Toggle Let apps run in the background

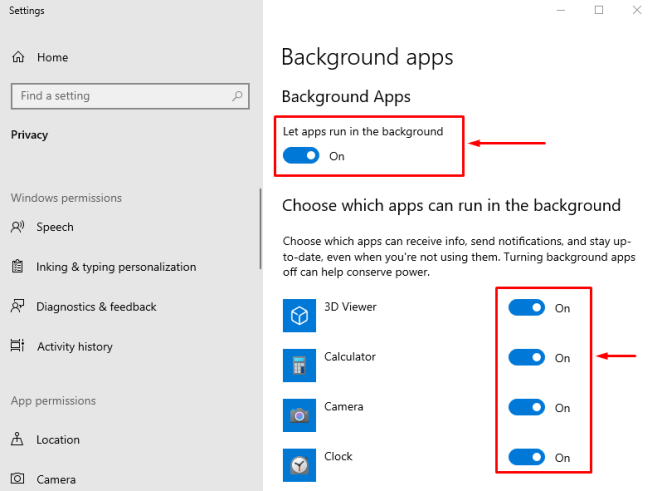click(301, 156)
